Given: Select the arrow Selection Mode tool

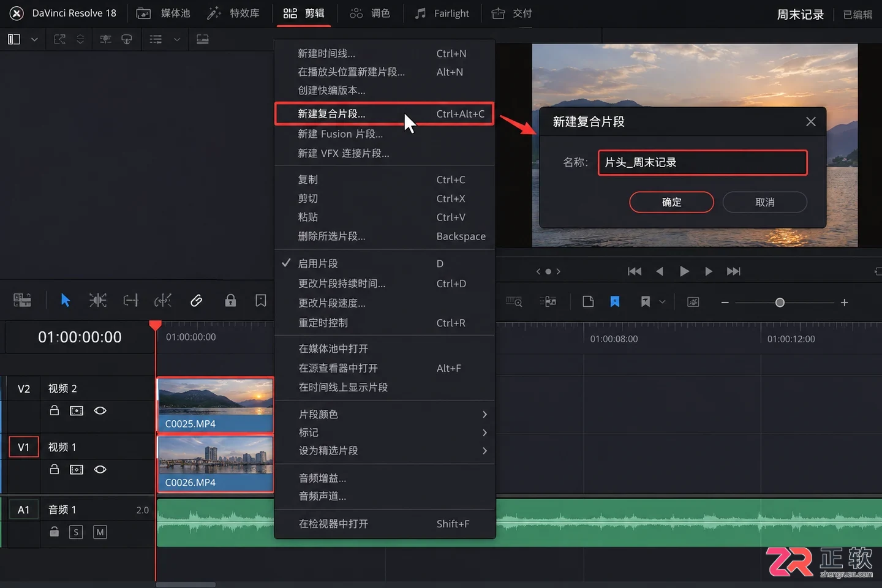Looking at the screenshot, I should pyautogui.click(x=66, y=300).
